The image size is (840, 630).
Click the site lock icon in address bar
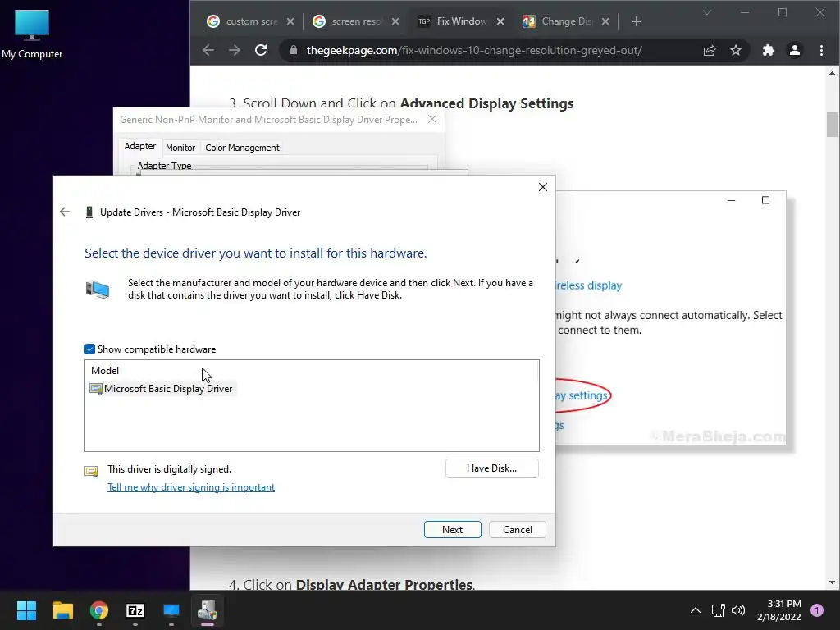(x=293, y=50)
